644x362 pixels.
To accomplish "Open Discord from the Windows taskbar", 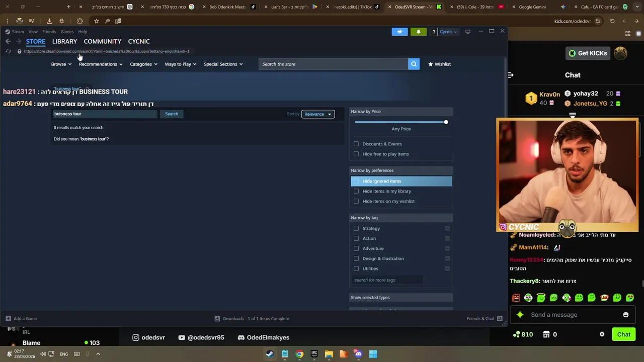I will tap(358, 354).
